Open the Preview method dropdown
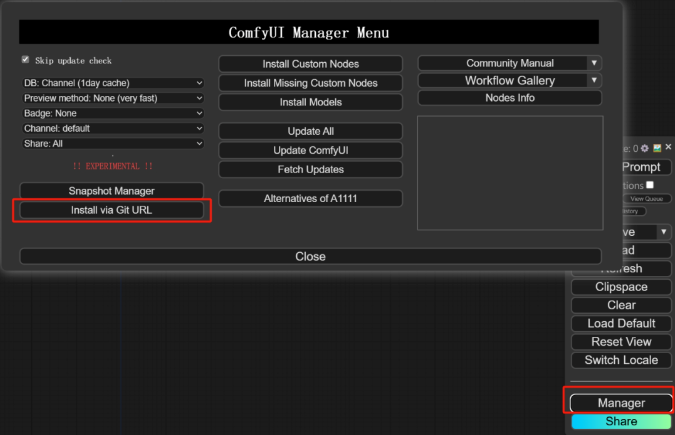Image resolution: width=675 pixels, height=435 pixels. pyautogui.click(x=113, y=98)
